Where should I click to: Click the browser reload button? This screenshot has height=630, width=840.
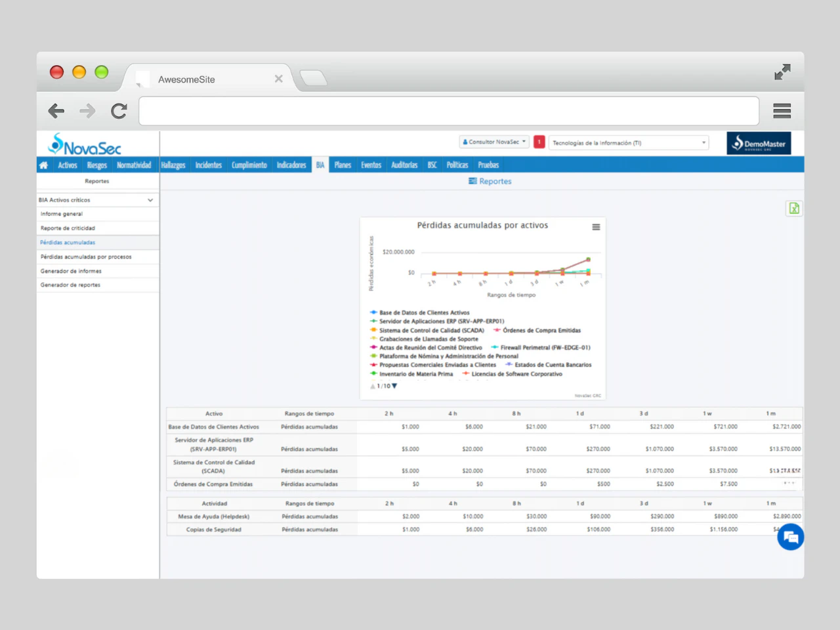pos(119,111)
